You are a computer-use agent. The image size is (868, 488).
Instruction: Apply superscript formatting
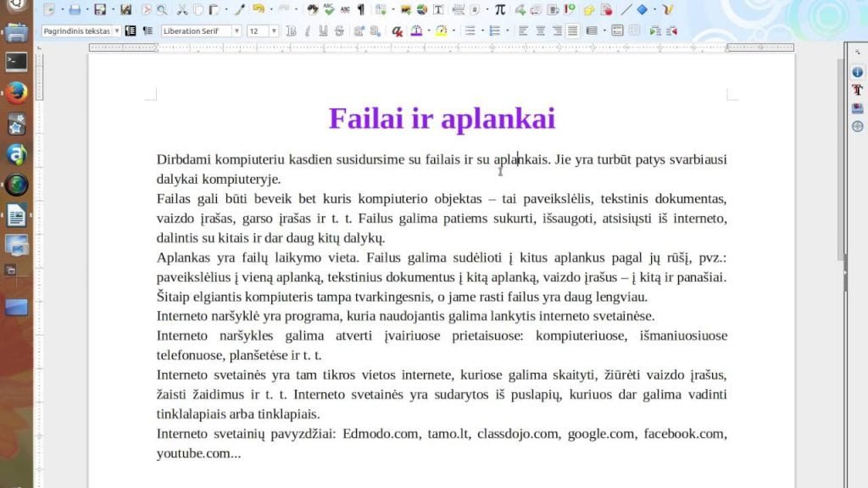point(359,31)
